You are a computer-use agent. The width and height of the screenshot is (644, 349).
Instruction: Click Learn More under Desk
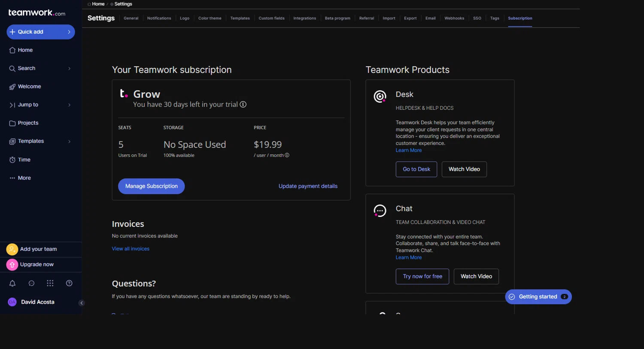409,150
